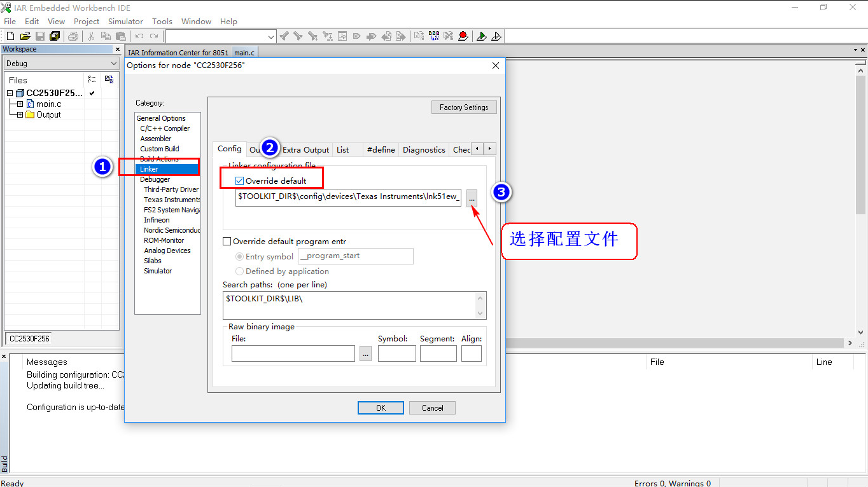868x487 pixels.
Task: Expand the Output folder in the workspace tree
Action: pos(18,114)
